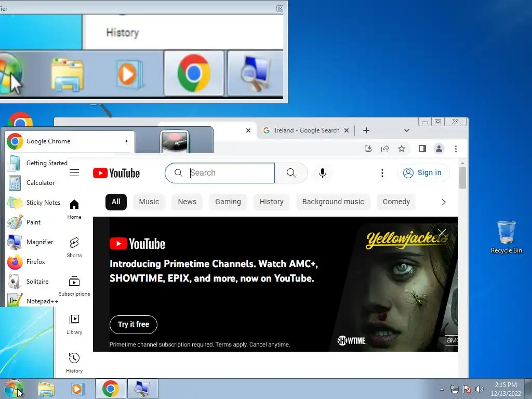Open a new Chrome tab

(366, 130)
